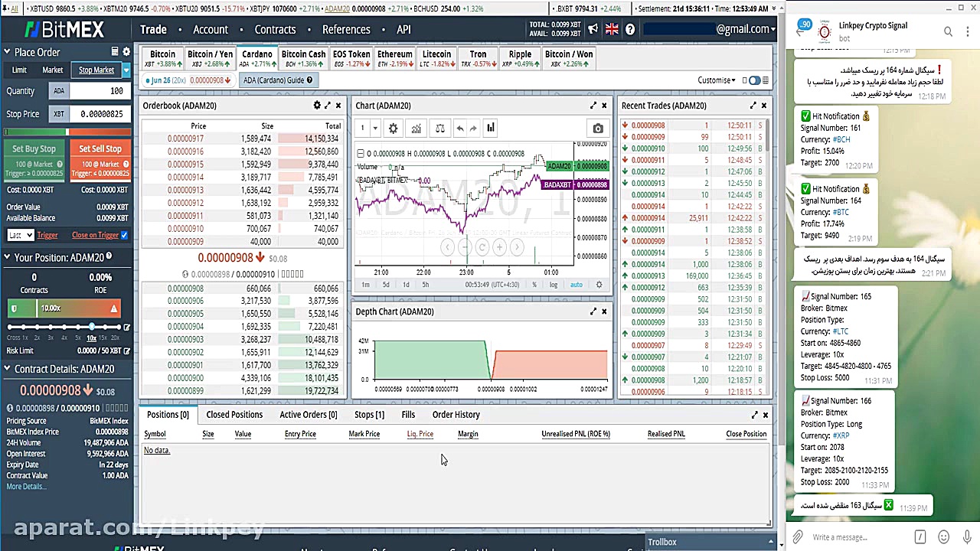Open the account email dropdown
Viewport: 980px width, 551px height.
746,29
